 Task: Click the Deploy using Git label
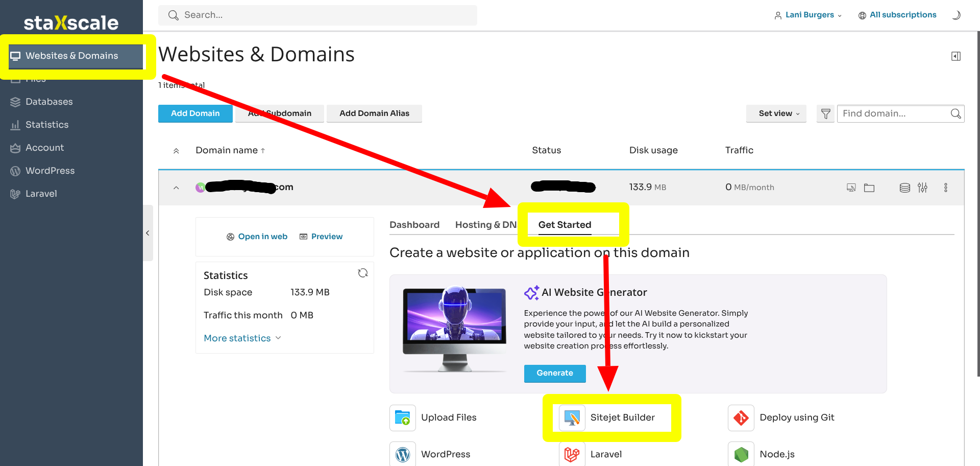[797, 417]
